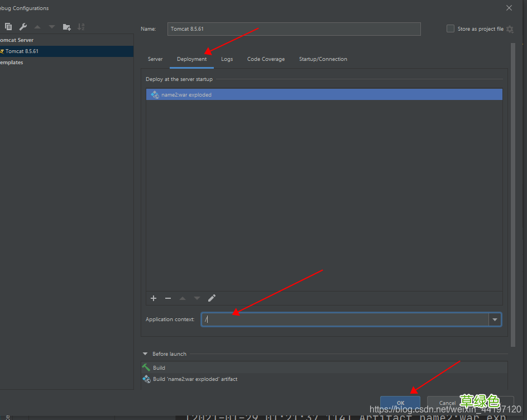Click the minus icon to remove artifact

point(168,298)
